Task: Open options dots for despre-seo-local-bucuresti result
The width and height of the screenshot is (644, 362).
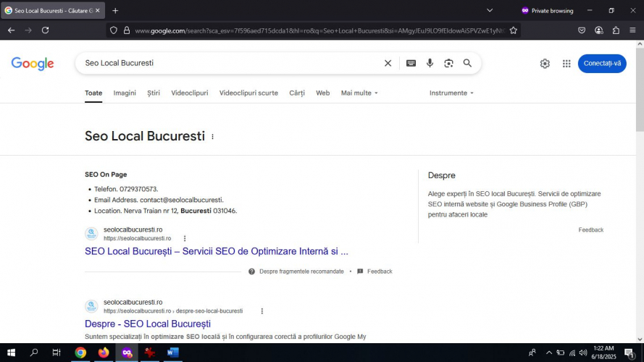Action: tap(262, 311)
